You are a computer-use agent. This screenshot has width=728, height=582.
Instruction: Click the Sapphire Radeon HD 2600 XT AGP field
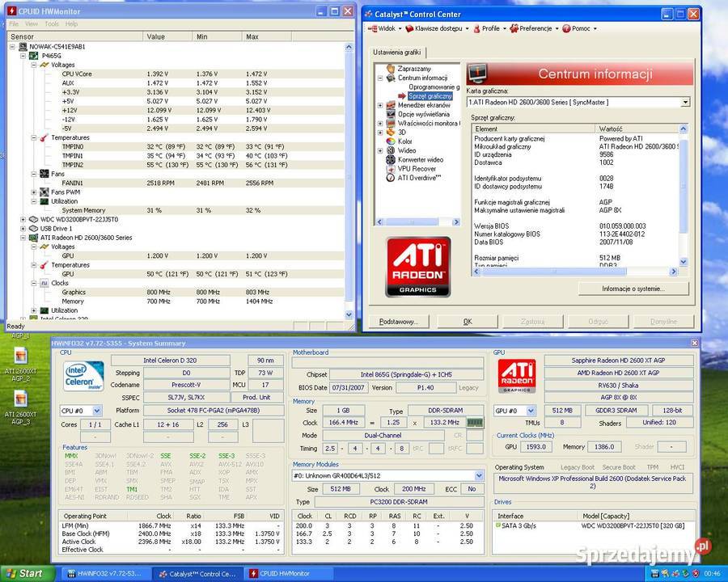(619, 361)
